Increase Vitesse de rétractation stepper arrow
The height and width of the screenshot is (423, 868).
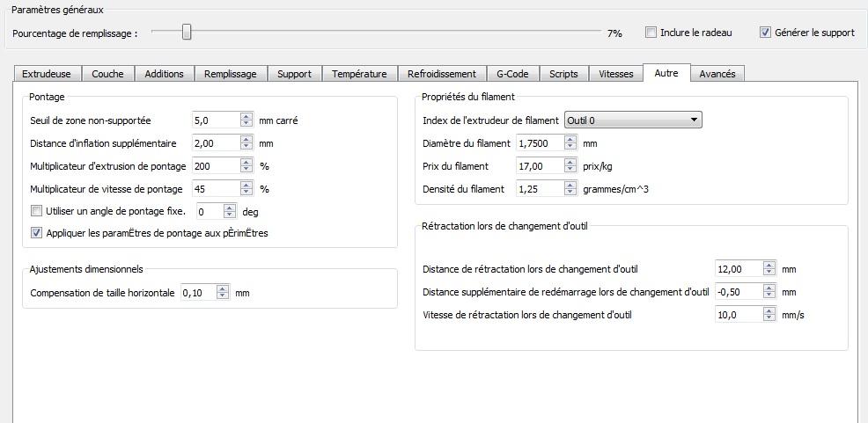click(x=769, y=311)
